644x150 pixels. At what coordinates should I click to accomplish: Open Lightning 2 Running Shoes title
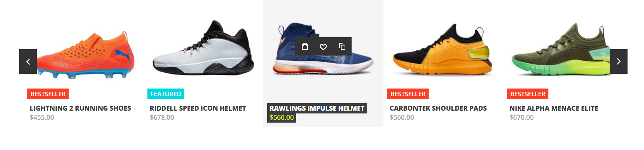coord(80,108)
